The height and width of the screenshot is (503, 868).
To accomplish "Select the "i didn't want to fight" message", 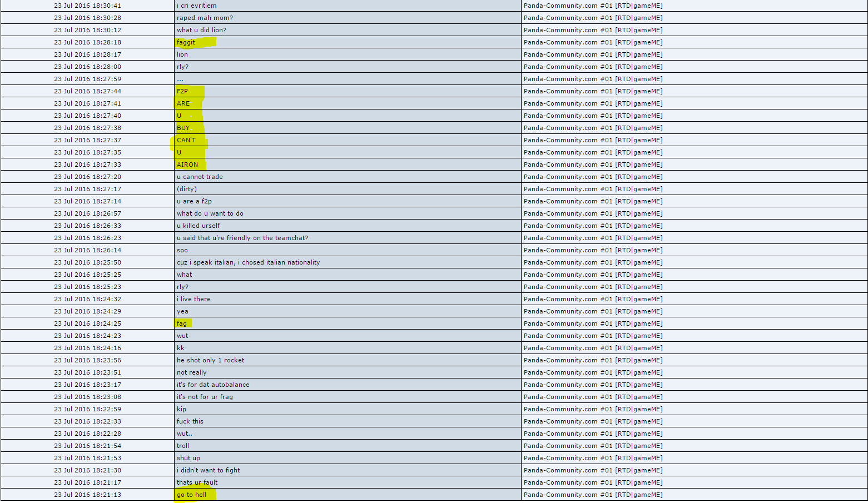I will tap(209, 470).
